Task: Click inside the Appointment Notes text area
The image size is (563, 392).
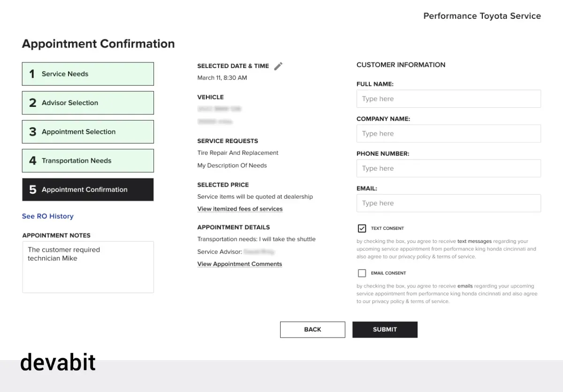Action: 88,267
